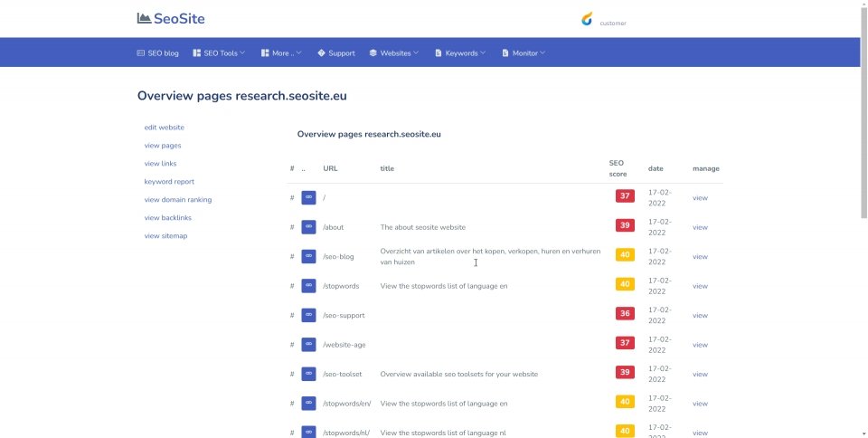Expand the SEO Tools dropdown menu

[219, 53]
